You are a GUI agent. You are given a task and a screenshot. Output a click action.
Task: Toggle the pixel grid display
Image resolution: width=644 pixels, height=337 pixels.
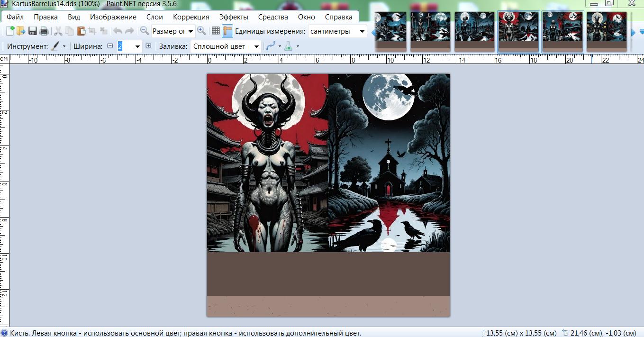click(216, 31)
